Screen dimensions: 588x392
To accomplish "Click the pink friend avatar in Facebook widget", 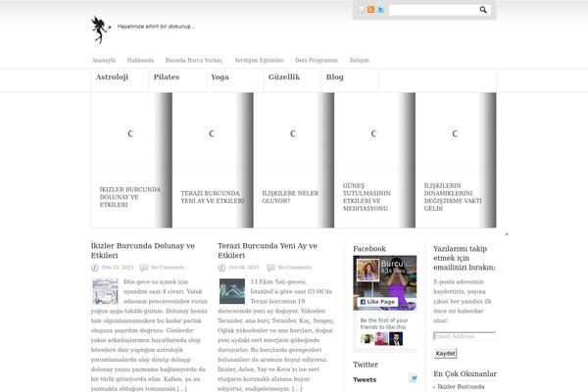I will point(381,339).
